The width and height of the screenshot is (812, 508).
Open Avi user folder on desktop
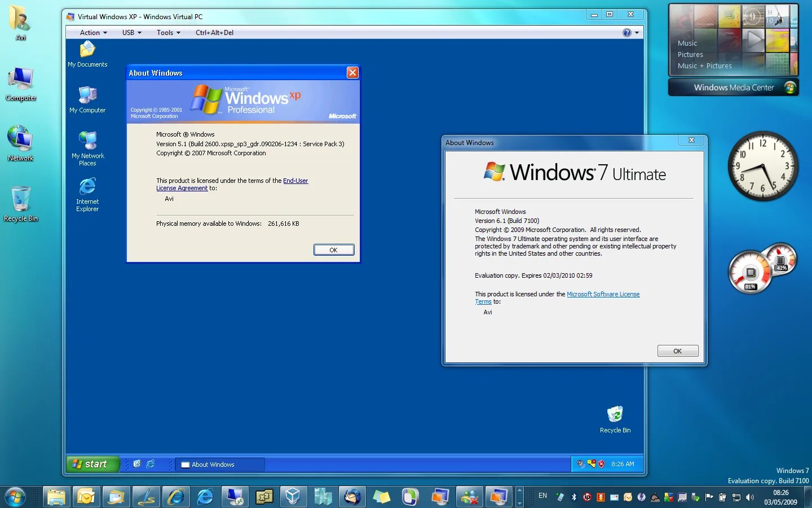click(x=20, y=23)
